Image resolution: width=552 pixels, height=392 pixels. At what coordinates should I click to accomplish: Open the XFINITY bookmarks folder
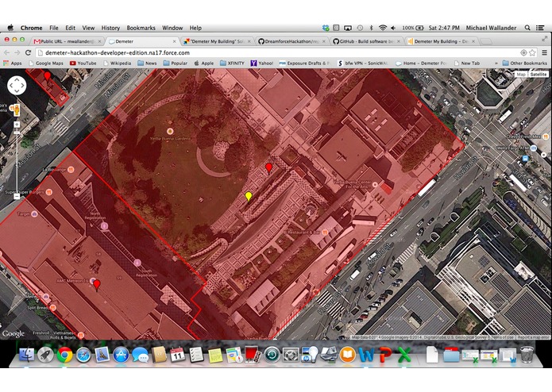click(x=232, y=63)
